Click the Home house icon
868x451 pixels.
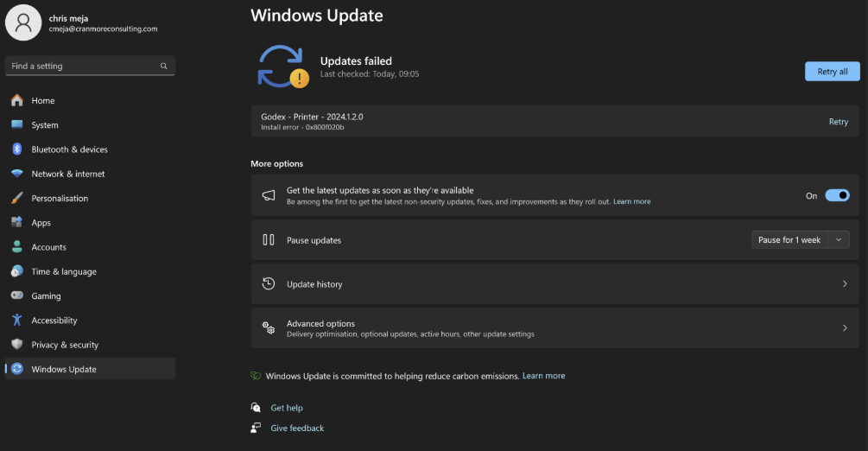17,100
